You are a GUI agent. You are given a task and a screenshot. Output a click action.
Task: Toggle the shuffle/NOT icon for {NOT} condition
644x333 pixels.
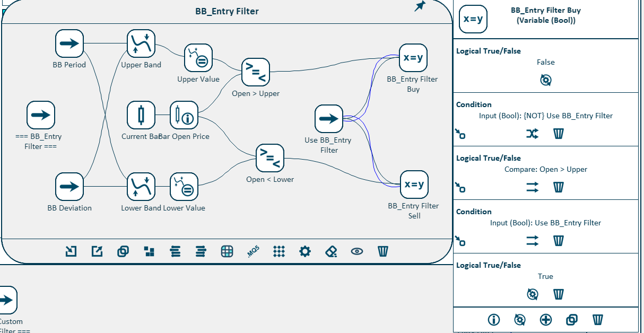[532, 134]
